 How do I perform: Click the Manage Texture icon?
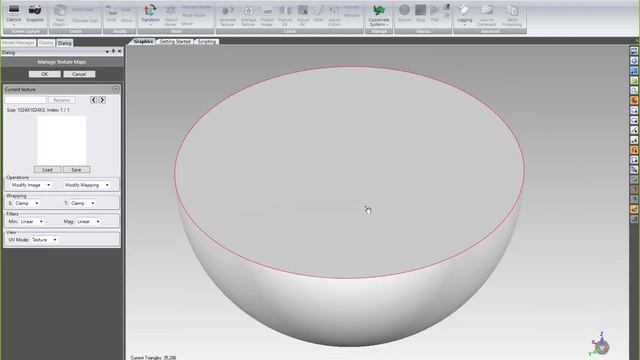[x=248, y=16]
